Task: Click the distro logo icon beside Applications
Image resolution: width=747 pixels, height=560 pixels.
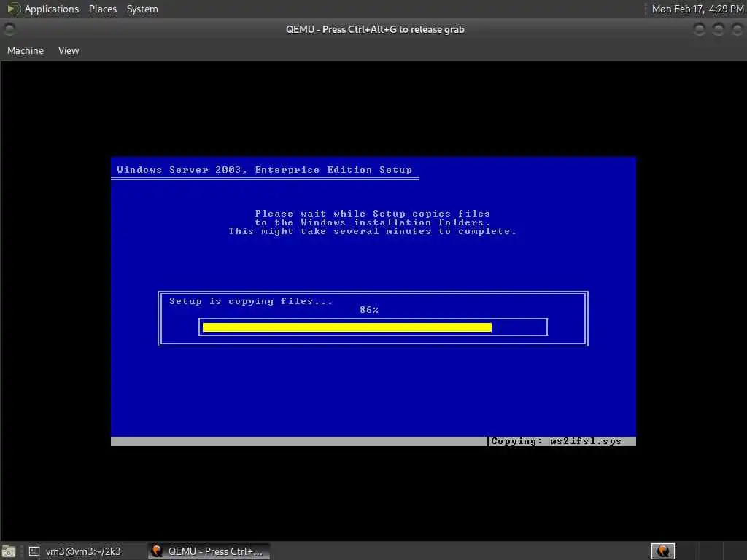Action: (x=13, y=9)
